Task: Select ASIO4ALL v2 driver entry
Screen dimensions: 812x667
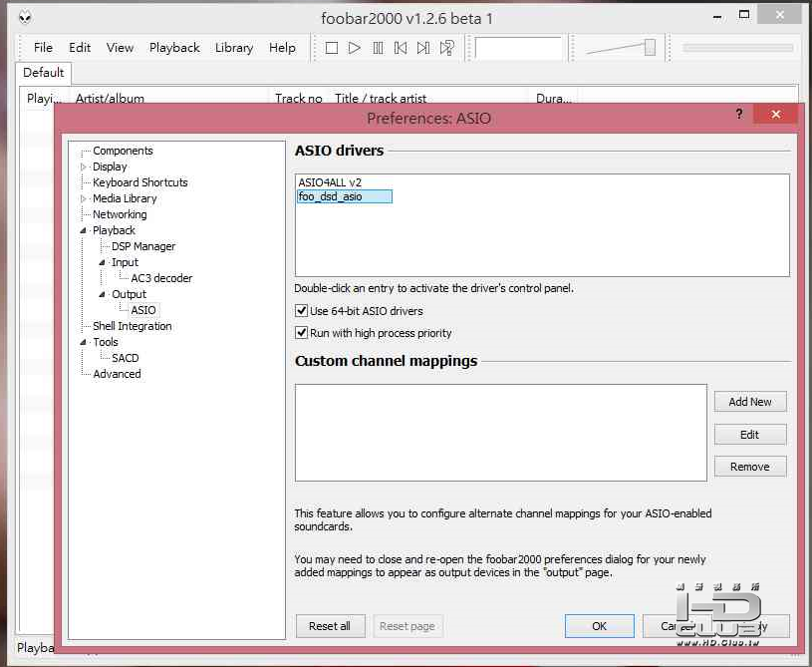Action: click(x=330, y=182)
